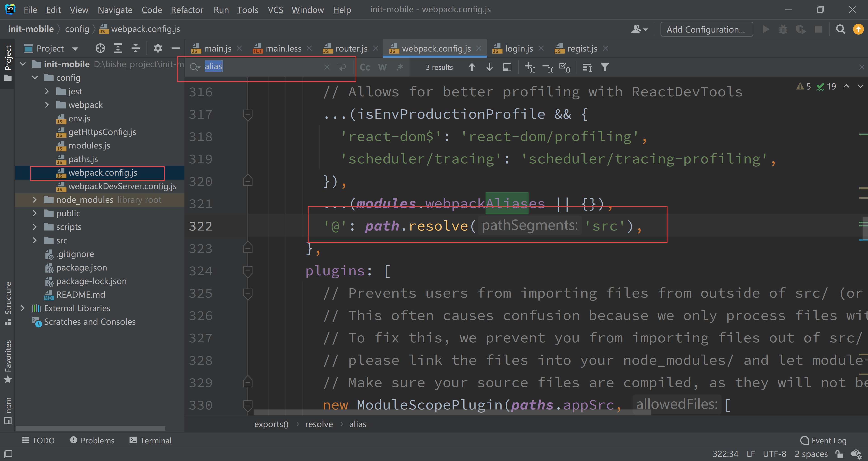
Task: Click the Add Configuration... button
Action: tap(706, 29)
